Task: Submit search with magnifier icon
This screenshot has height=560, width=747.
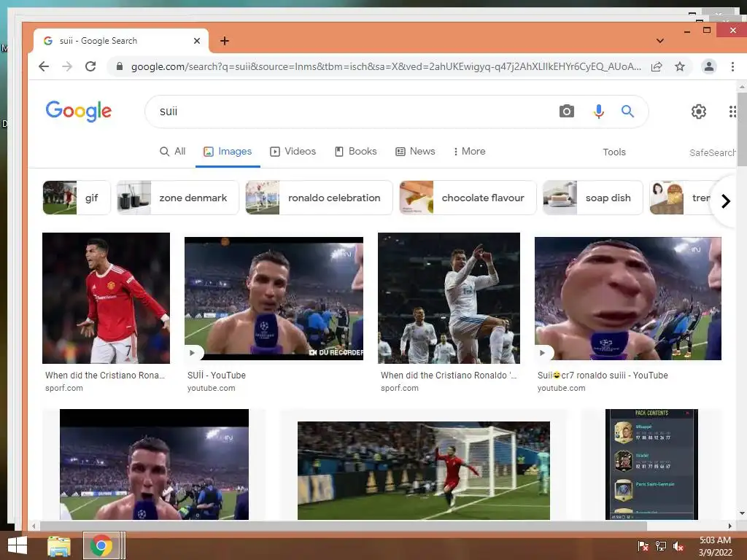Action: point(627,112)
